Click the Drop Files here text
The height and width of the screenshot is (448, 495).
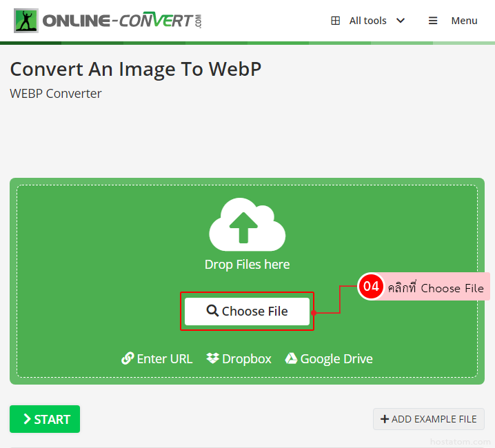click(x=247, y=265)
